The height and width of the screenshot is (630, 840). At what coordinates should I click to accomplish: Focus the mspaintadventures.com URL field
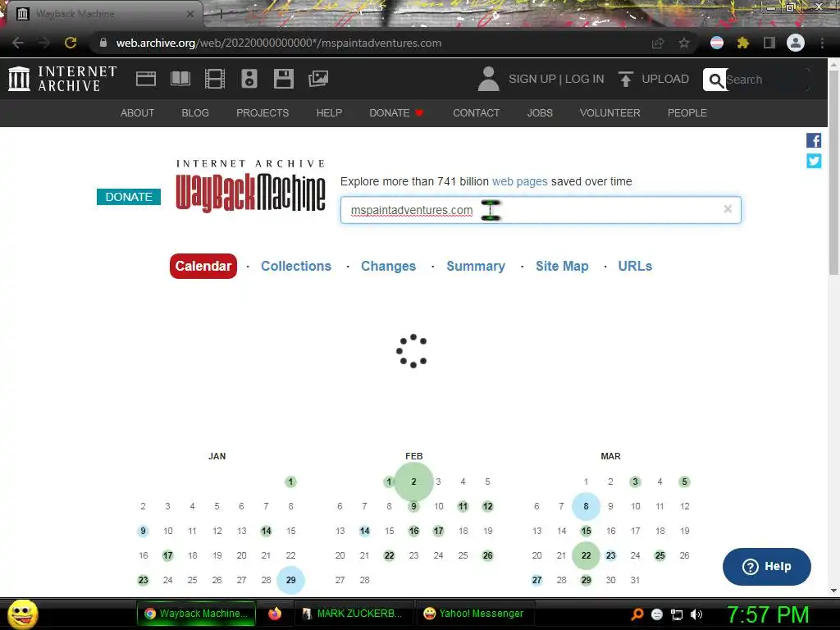pyautogui.click(x=541, y=210)
